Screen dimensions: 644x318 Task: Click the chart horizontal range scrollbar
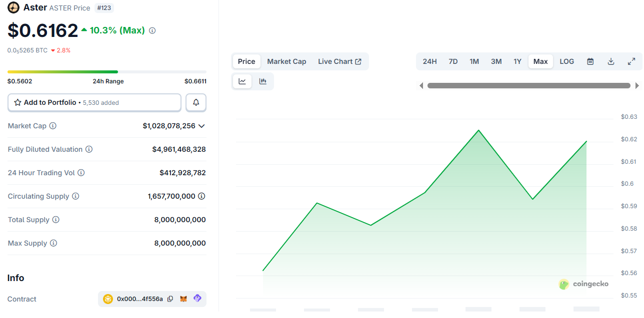(528, 86)
